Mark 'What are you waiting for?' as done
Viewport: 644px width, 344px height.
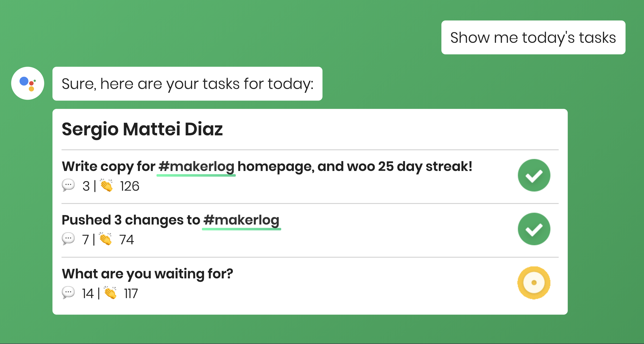tap(534, 283)
